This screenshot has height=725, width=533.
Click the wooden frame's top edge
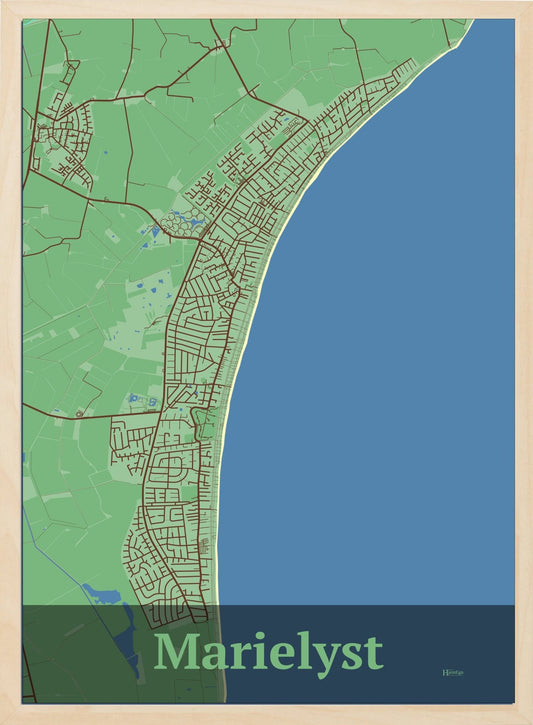266,9
